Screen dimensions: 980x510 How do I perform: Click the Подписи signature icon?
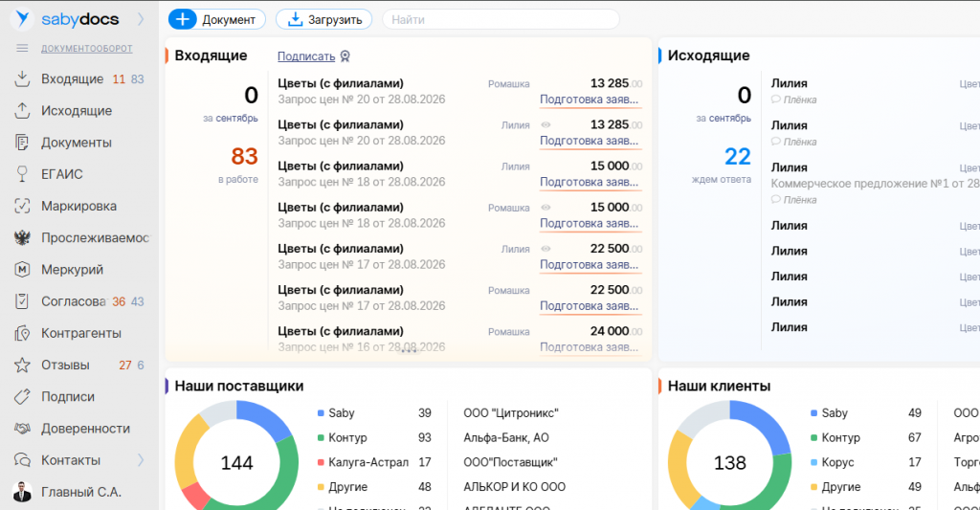tap(23, 397)
